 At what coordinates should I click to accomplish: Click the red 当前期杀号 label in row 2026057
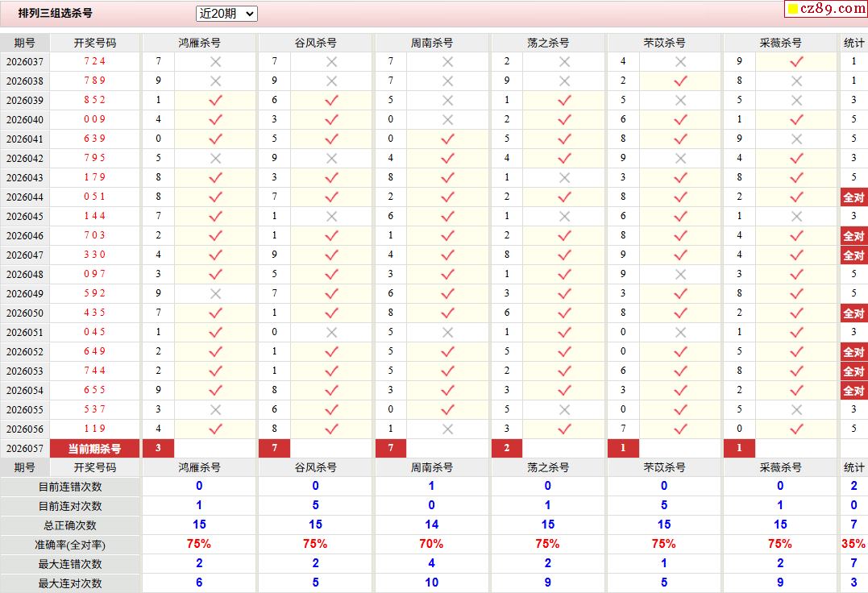(95, 449)
